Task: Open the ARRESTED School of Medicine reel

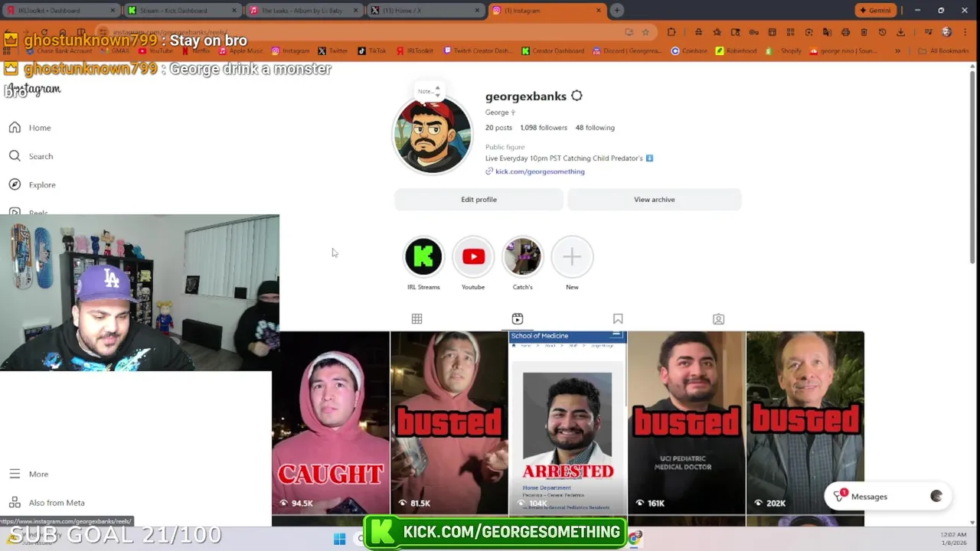Action: (567, 422)
